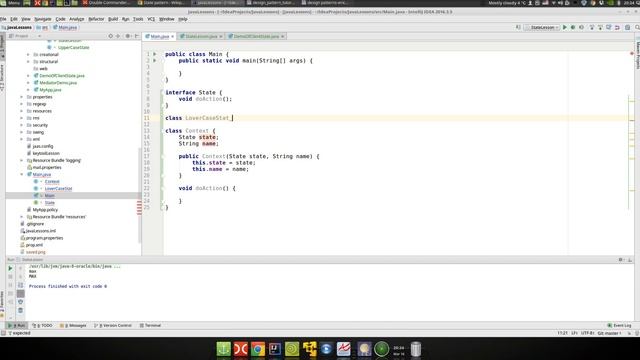The height and width of the screenshot is (360, 640).
Task: Click Run panel settings gear icon
Action: pos(620,260)
